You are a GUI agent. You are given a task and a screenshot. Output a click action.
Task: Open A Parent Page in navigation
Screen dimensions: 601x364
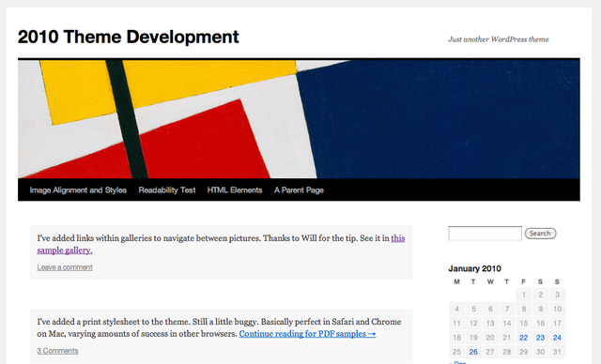[299, 190]
